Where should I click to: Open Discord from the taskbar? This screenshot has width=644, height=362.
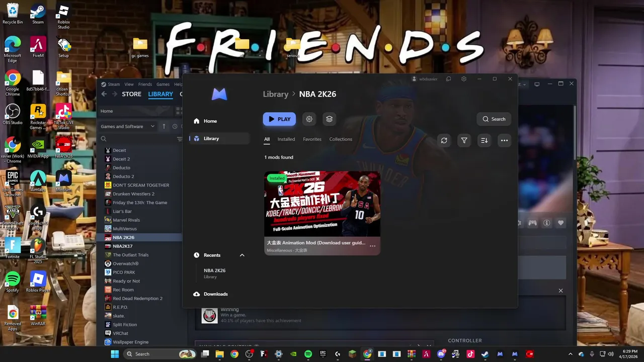[x=441, y=354]
